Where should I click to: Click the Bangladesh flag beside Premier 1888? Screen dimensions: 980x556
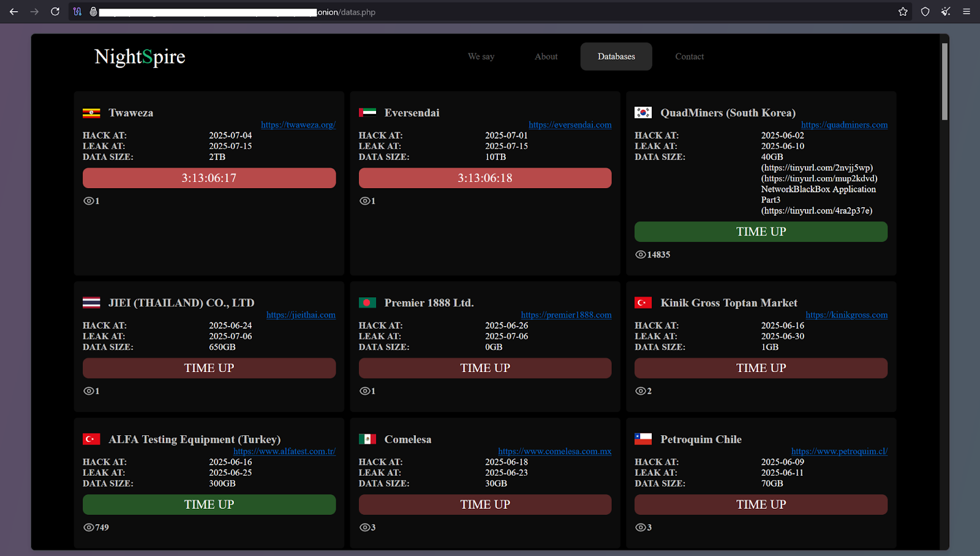tap(367, 303)
